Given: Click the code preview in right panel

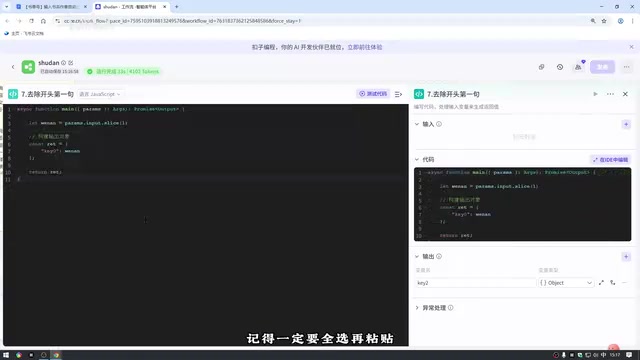Looking at the screenshot, I should tap(522, 204).
